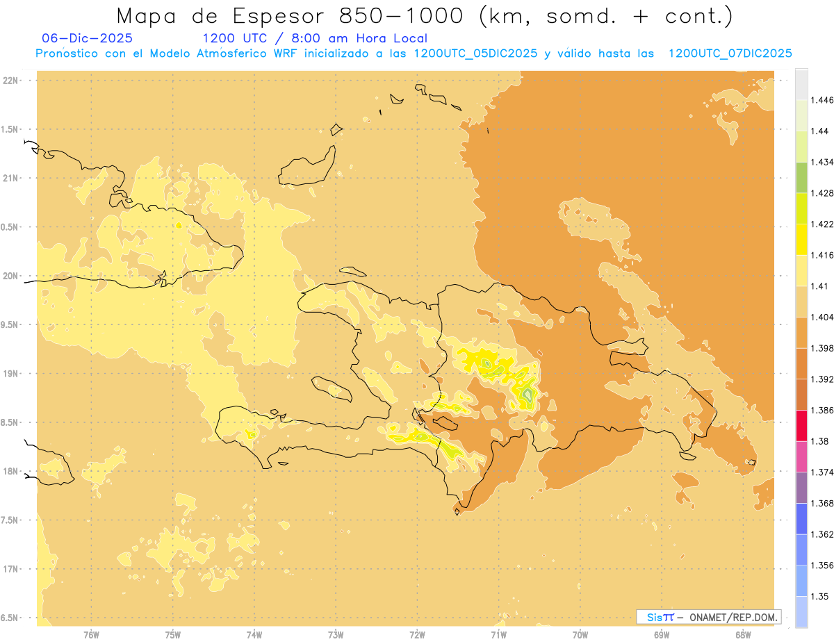Click the legend value 1.398
This screenshot has width=834, height=644.
(x=822, y=348)
